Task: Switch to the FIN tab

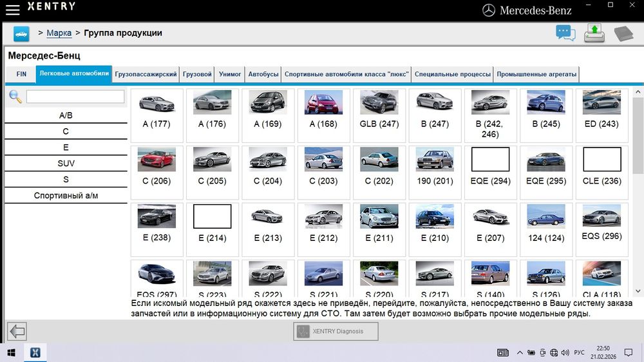Action: 21,74
